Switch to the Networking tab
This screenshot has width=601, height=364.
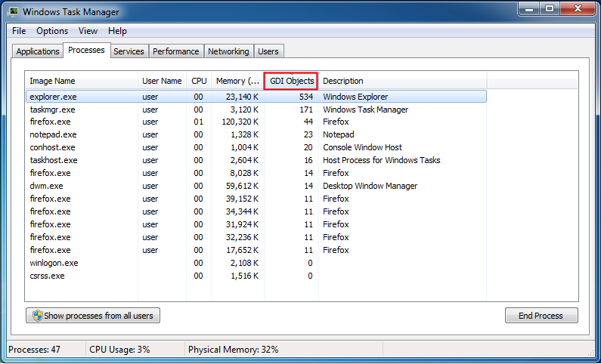[228, 51]
